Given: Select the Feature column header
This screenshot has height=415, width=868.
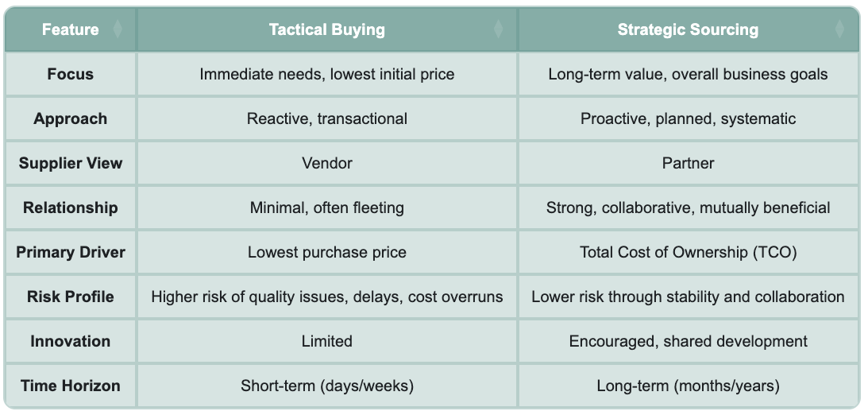Looking at the screenshot, I should [x=71, y=29].
